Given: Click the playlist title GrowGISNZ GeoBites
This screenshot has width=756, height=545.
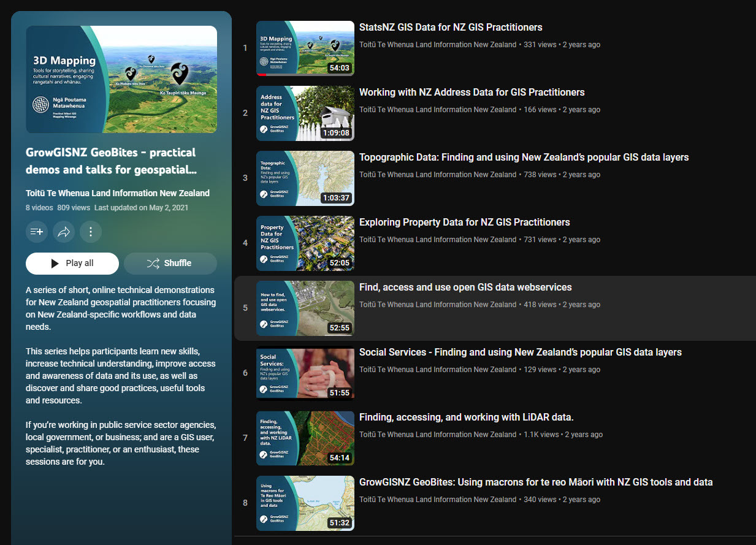Looking at the screenshot, I should 111,161.
